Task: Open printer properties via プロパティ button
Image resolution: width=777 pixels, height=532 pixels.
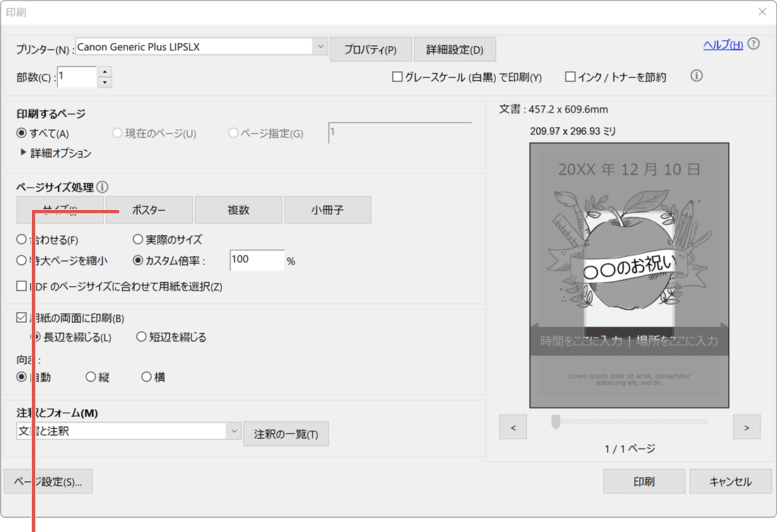Action: tap(371, 49)
